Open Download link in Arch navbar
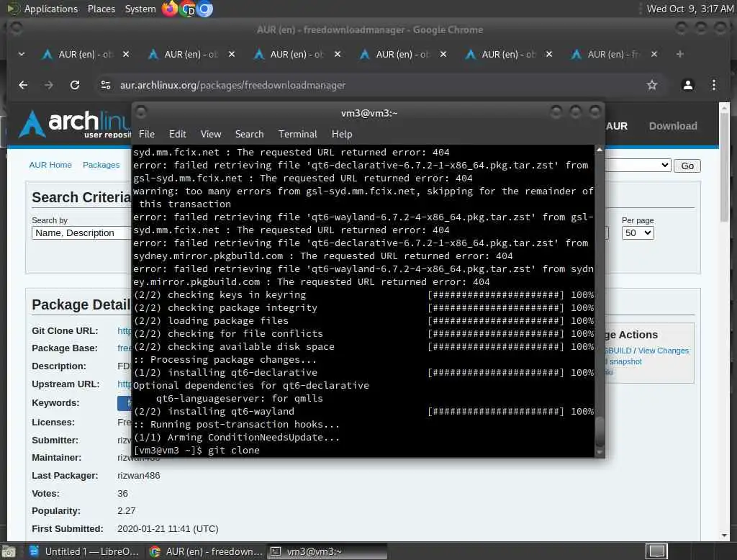This screenshot has height=560, width=737. (x=673, y=126)
